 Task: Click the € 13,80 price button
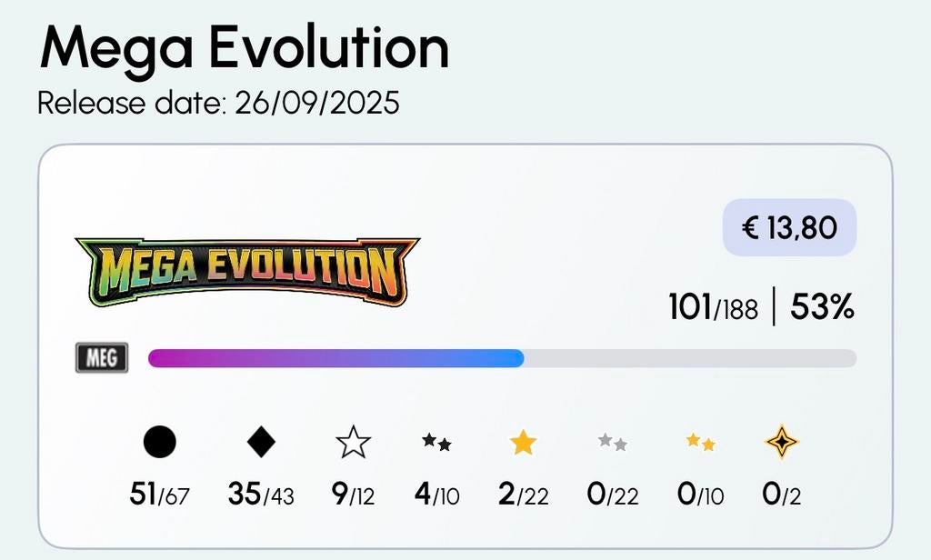coord(789,229)
